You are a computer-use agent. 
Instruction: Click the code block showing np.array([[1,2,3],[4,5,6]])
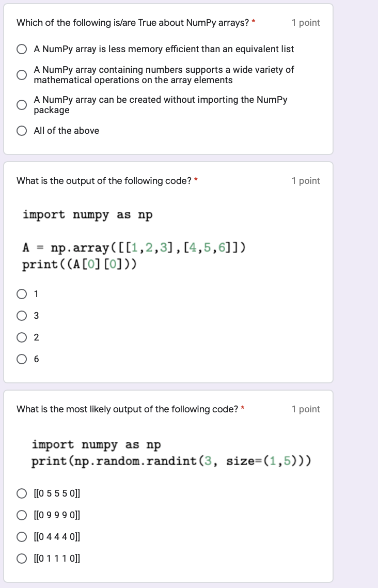click(x=134, y=248)
